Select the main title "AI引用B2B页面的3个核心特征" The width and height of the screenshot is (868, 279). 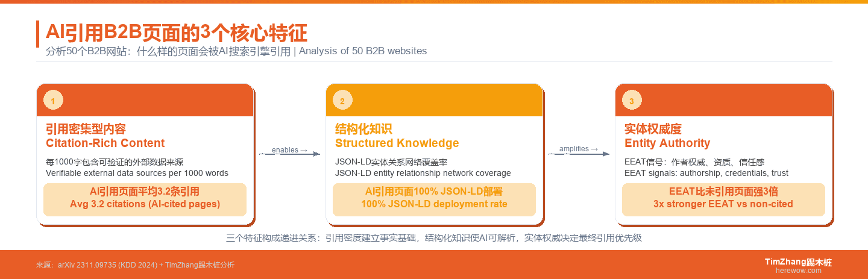click(176, 32)
